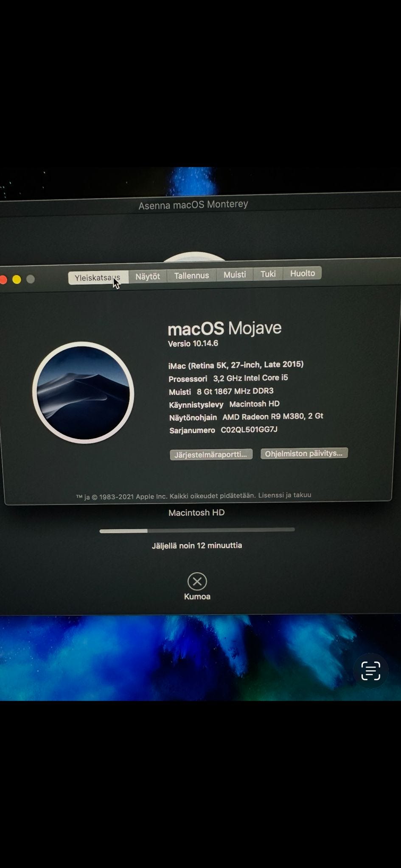This screenshot has width=401, height=868.
Task: Click the Monterey install progress bar
Action: click(x=197, y=530)
